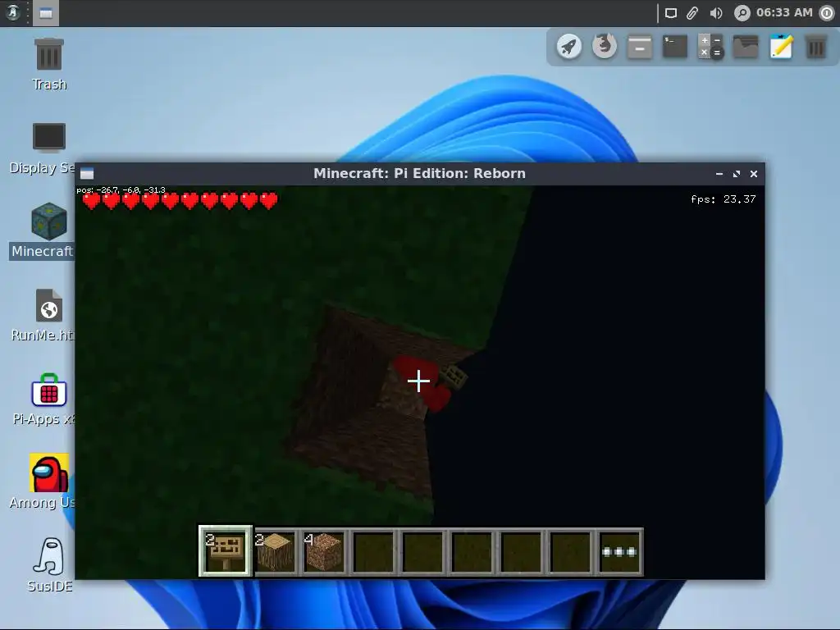This screenshot has height=630, width=840.
Task: Click the search magnifier icon in tray
Action: 742,13
